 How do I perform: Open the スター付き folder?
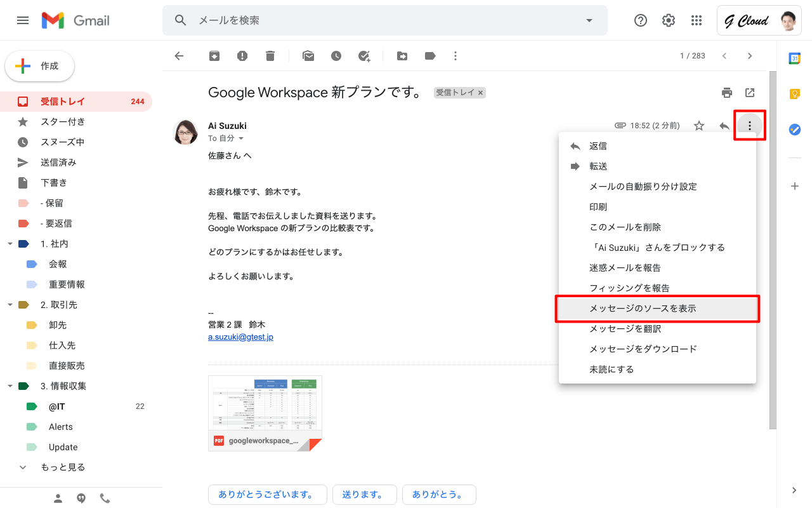click(x=76, y=122)
